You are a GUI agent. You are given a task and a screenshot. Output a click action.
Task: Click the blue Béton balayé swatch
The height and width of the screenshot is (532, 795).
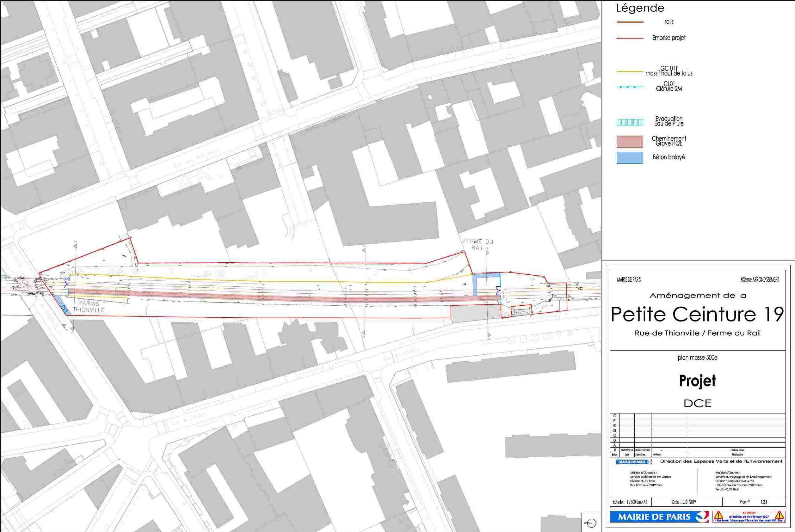point(630,158)
